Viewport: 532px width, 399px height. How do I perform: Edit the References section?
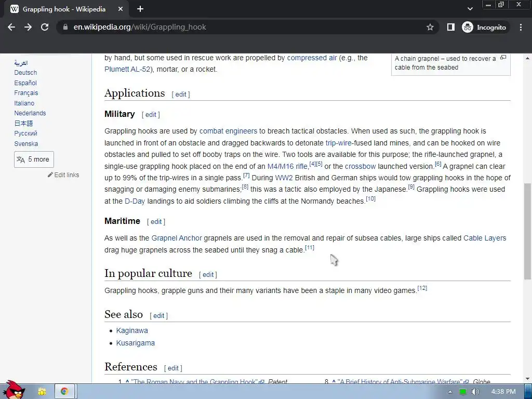pos(173,368)
